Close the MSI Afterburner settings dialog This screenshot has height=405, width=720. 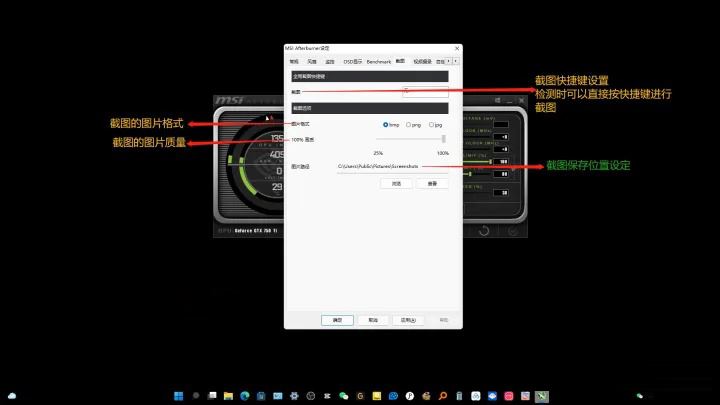click(x=457, y=48)
